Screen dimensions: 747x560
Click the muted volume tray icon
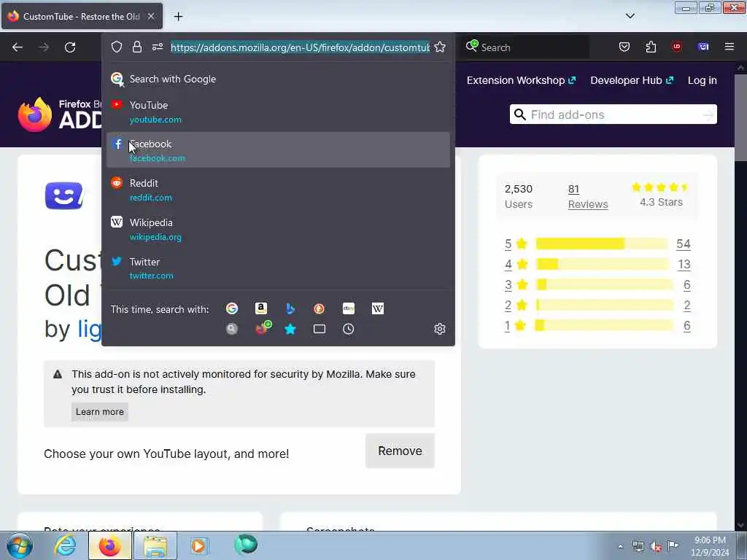(656, 546)
